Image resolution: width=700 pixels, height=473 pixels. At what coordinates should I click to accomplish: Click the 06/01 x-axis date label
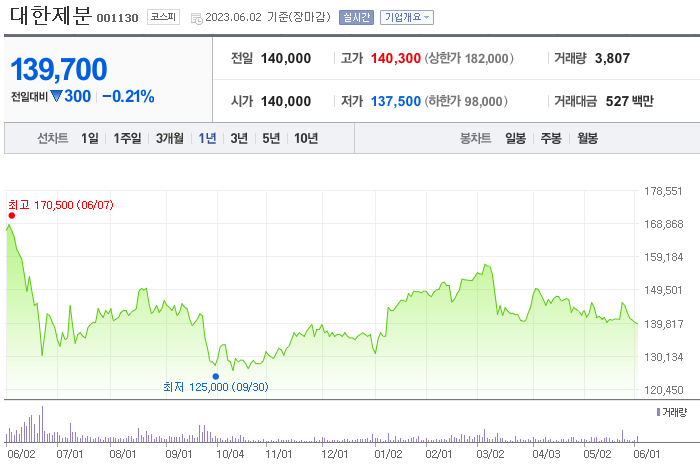[646, 454]
